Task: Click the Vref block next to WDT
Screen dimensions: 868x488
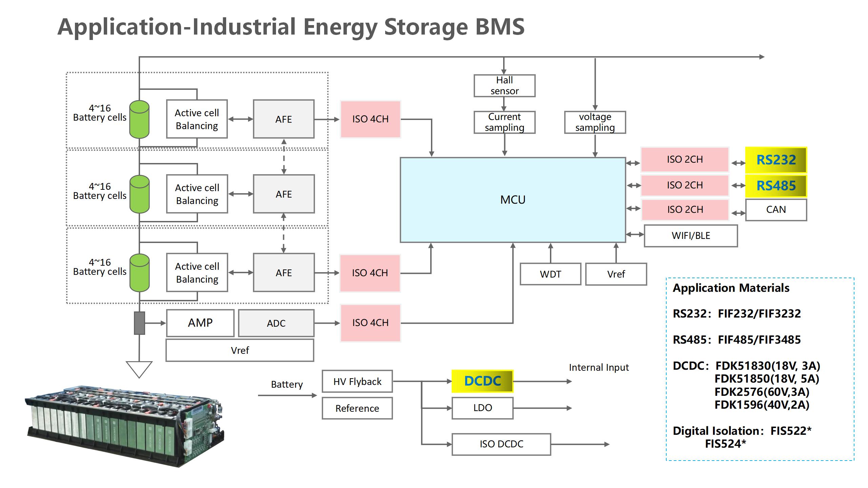Action: tap(616, 274)
